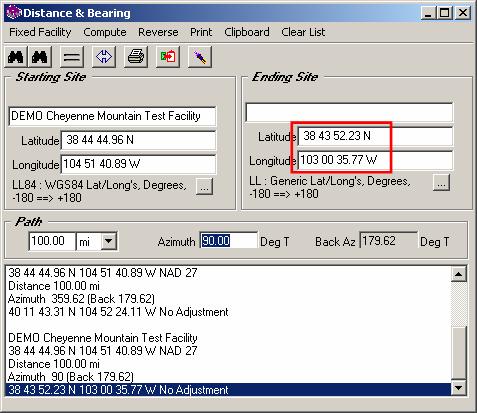Click the Distance & Bearing title bar icon
477x413 pixels.
pos(14,13)
